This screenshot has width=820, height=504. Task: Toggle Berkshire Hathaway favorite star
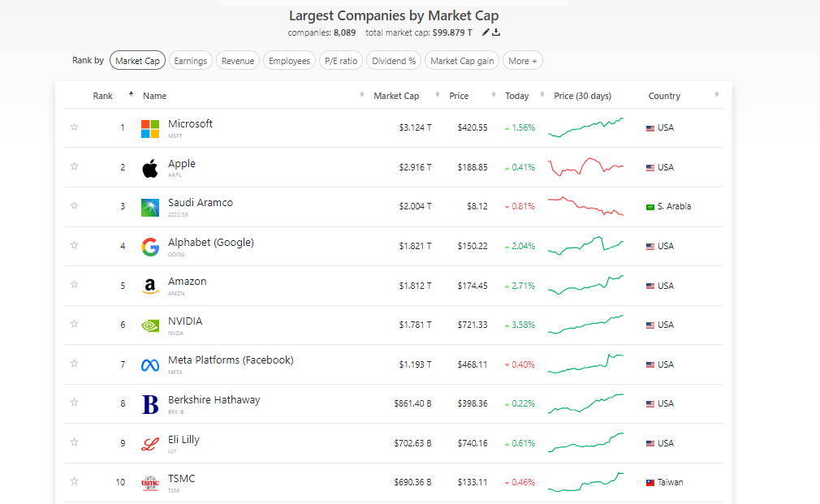tap(74, 402)
